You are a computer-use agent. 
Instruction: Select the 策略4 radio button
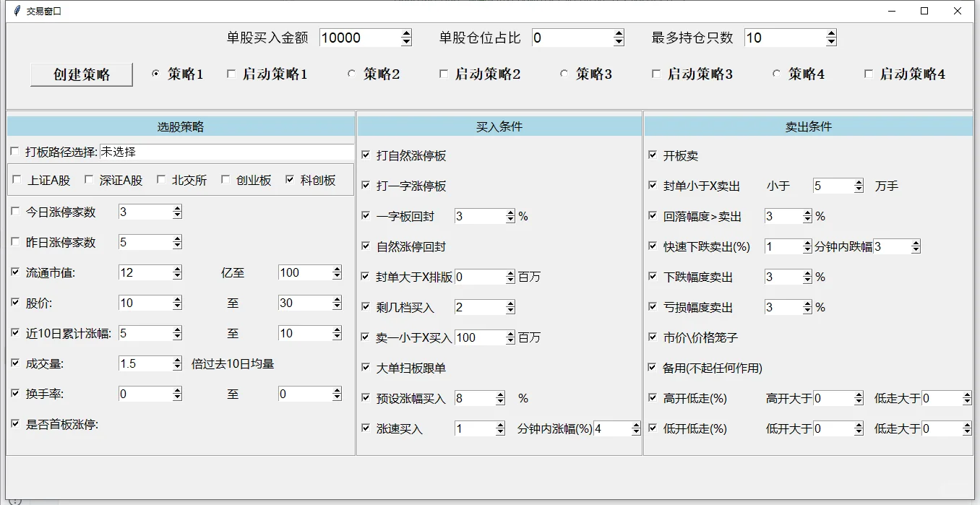point(775,74)
